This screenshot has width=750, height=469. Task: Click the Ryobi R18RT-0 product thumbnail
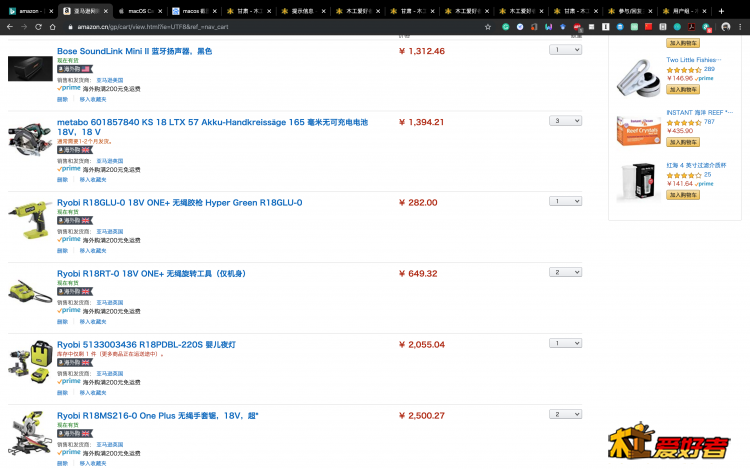[x=30, y=292]
